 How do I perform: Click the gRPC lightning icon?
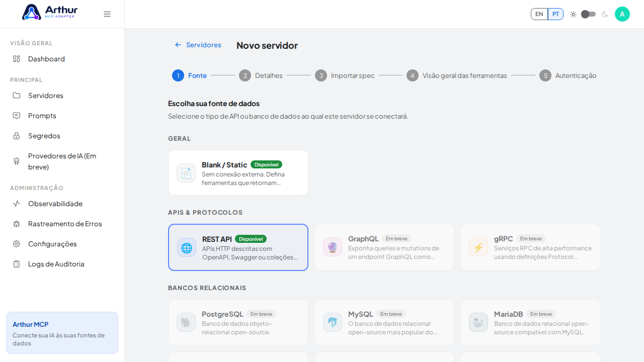click(x=478, y=247)
